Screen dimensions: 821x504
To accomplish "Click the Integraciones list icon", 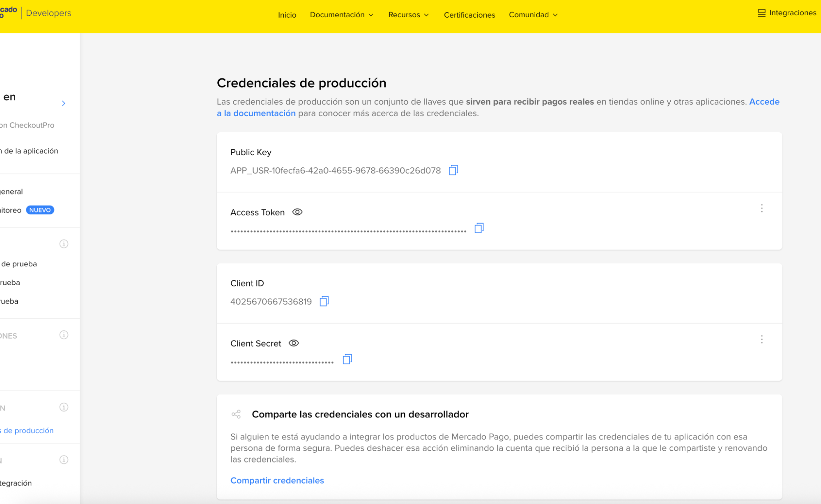I will point(761,13).
